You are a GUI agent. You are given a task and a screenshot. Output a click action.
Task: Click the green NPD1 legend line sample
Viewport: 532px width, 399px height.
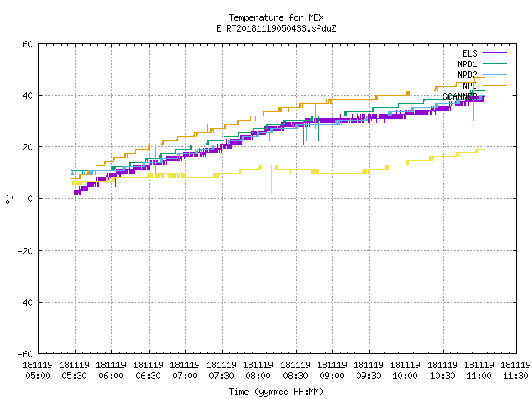coord(495,63)
